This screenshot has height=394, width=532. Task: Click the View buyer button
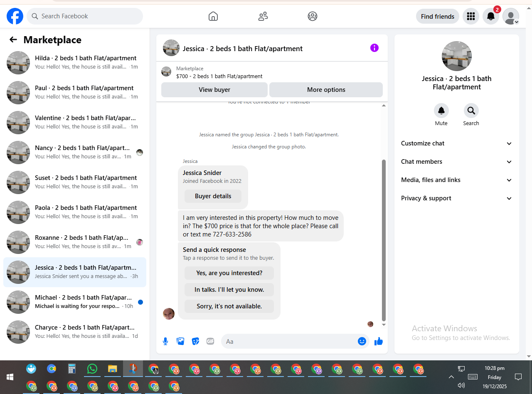(214, 90)
